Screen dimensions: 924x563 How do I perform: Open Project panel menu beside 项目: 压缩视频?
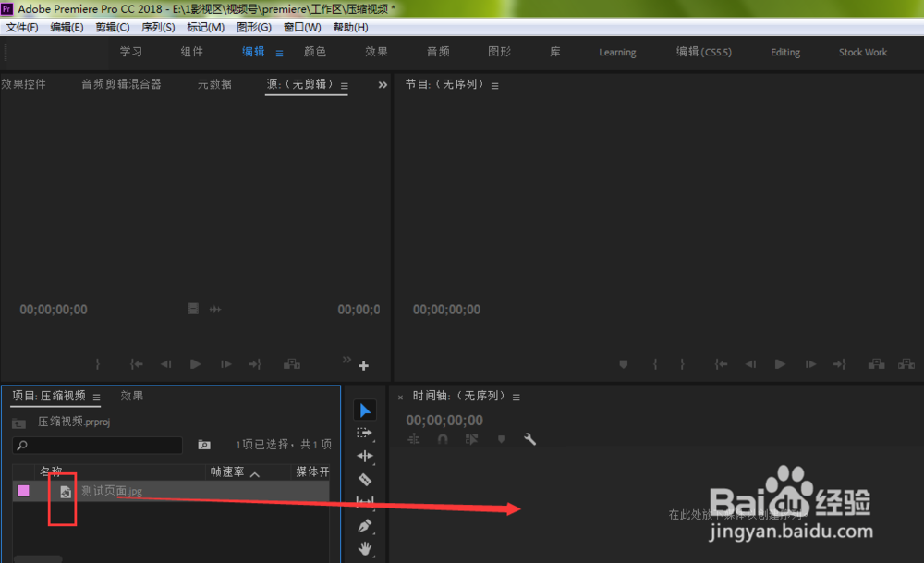[x=96, y=398]
